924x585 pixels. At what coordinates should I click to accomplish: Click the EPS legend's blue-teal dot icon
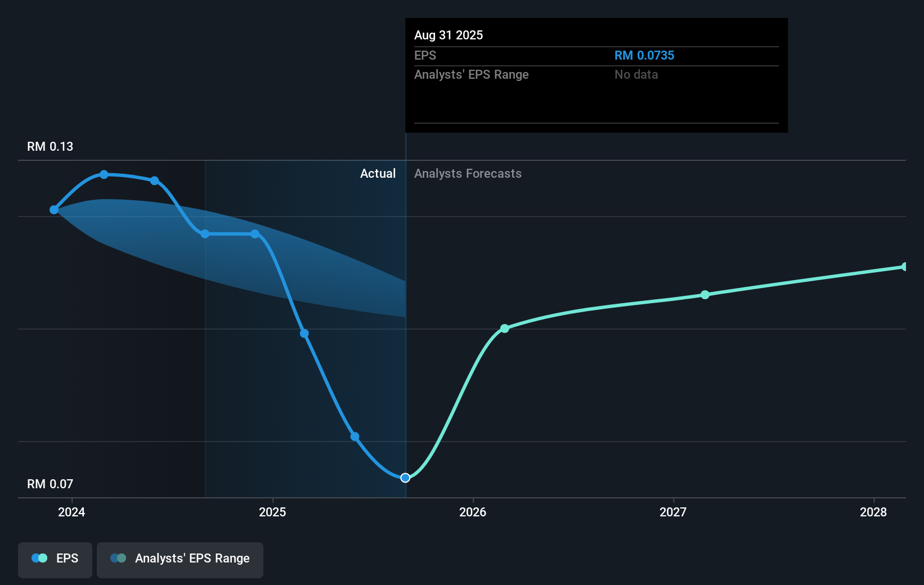coord(39,559)
